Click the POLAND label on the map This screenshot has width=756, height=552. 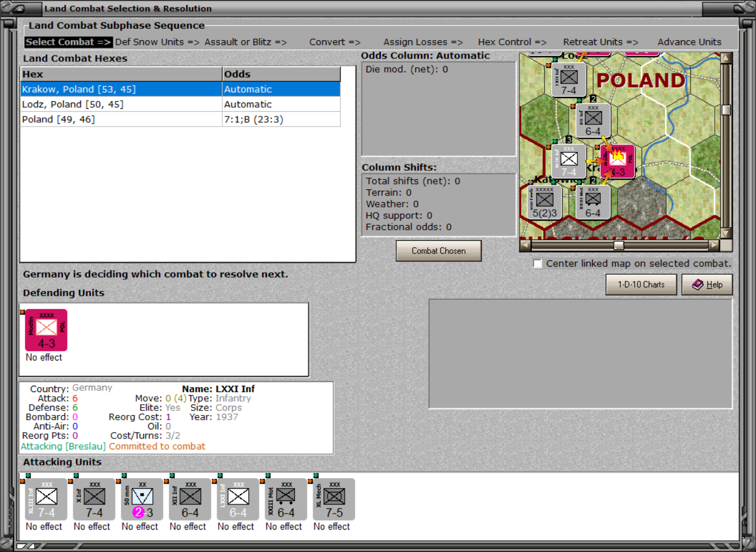click(x=641, y=80)
